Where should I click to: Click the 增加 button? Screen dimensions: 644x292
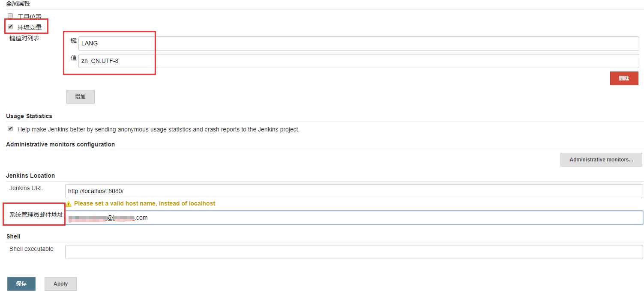point(80,97)
